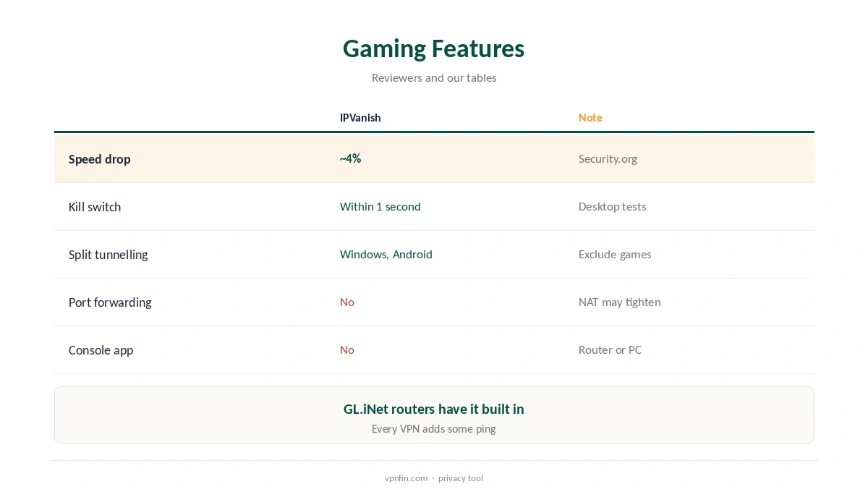Click the 'Desktop tests' note cell
The height and width of the screenshot is (492, 868).
click(613, 206)
